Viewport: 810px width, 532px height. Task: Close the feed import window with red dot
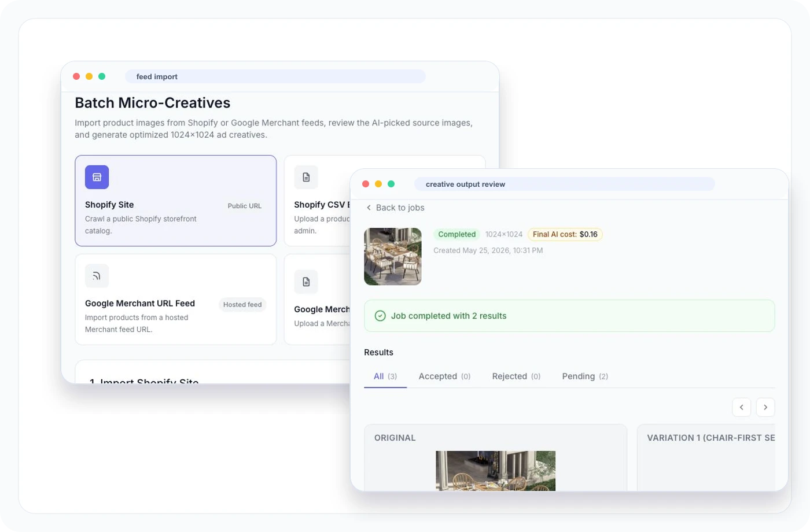pos(76,76)
